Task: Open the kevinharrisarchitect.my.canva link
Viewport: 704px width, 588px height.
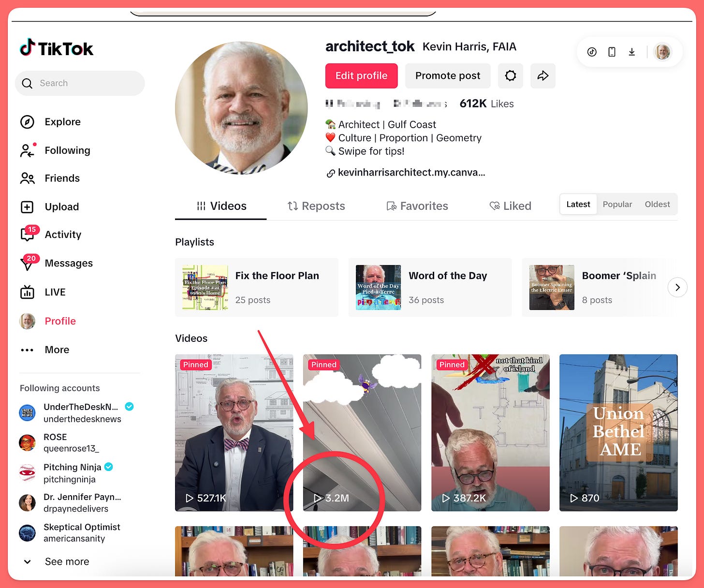Action: click(x=406, y=173)
